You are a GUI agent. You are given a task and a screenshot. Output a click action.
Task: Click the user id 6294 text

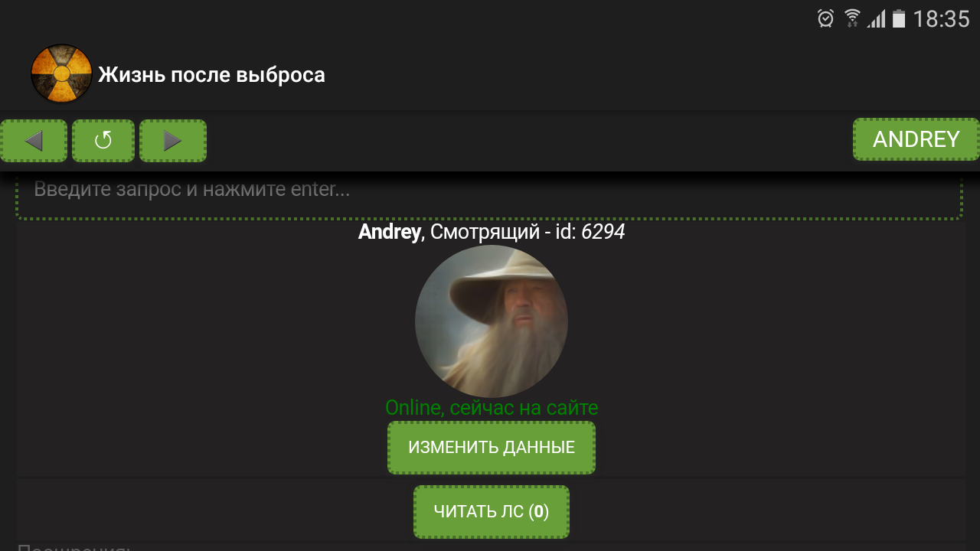tap(603, 232)
